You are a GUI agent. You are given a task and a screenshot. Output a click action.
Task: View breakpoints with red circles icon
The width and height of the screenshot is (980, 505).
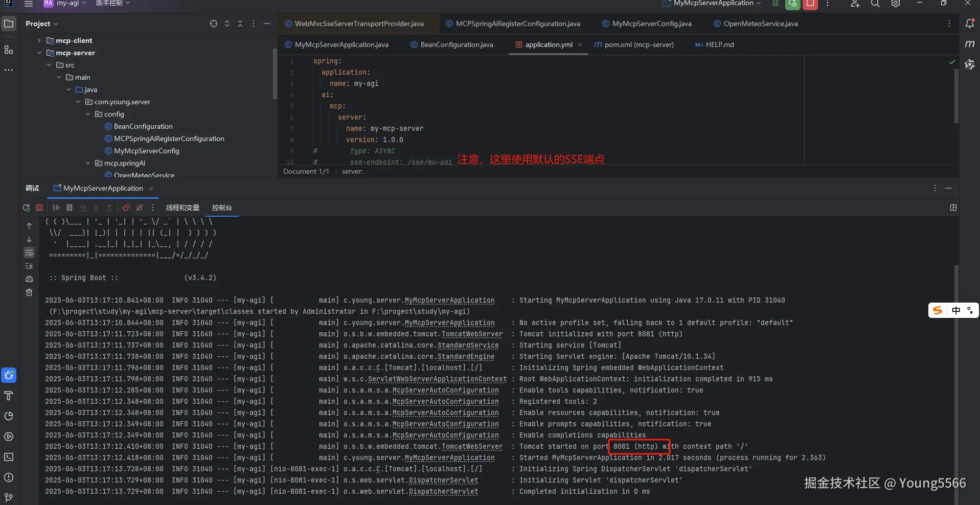[126, 208]
